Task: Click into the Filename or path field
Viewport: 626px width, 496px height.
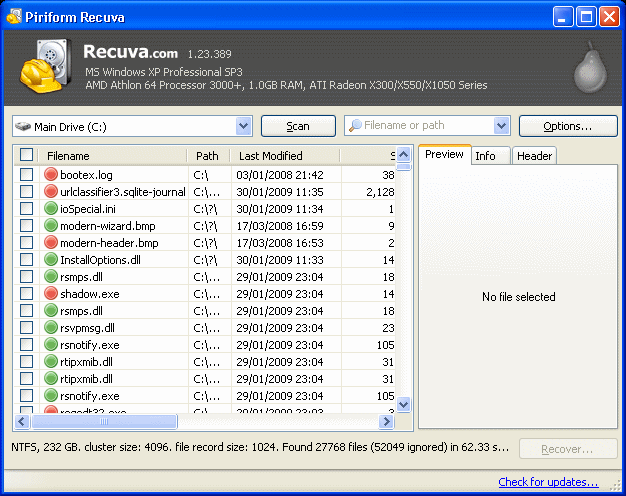Action: [x=427, y=126]
